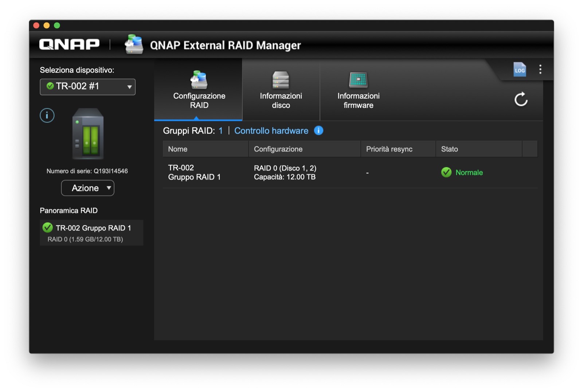Image resolution: width=583 pixels, height=392 pixels.
Task: Click the Gruppi RAID count 1
Action: click(220, 131)
